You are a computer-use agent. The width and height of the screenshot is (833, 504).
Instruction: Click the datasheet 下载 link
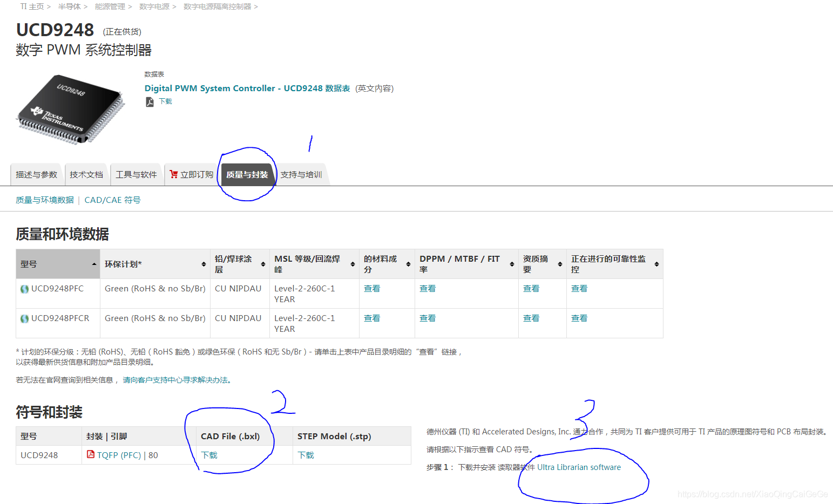click(165, 101)
